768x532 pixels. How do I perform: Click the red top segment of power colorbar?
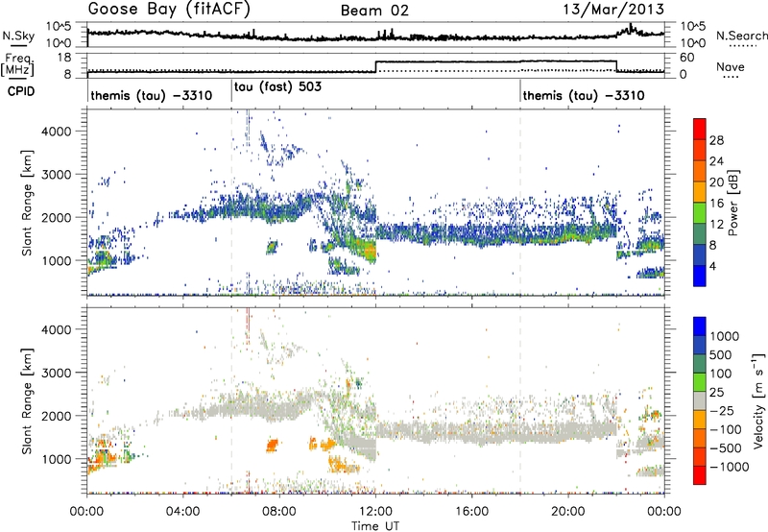(700, 129)
